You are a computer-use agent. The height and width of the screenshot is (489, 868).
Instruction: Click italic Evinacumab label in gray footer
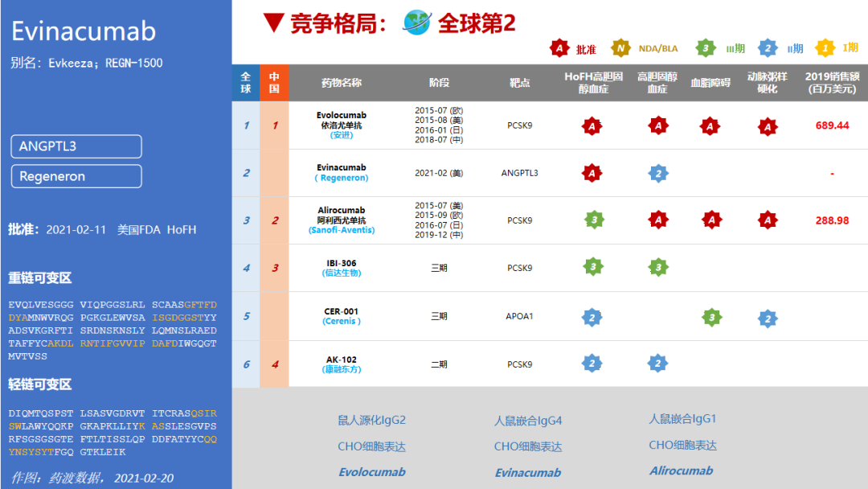tap(528, 472)
